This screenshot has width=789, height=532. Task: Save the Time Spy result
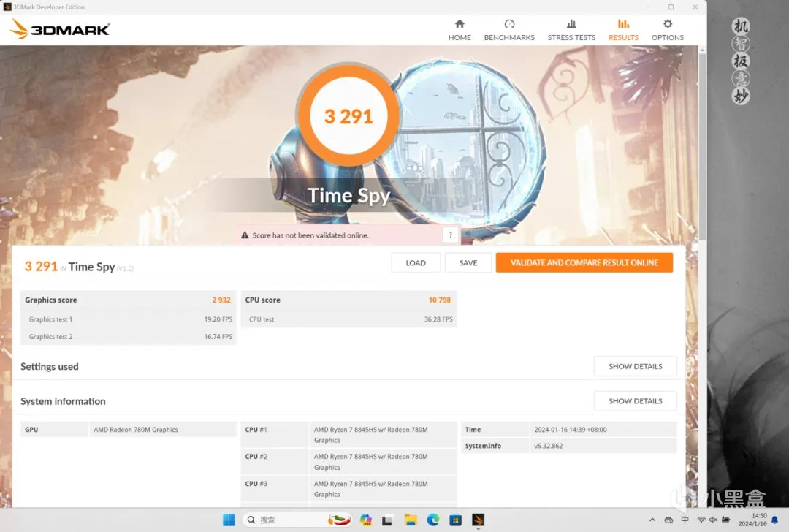[468, 263]
